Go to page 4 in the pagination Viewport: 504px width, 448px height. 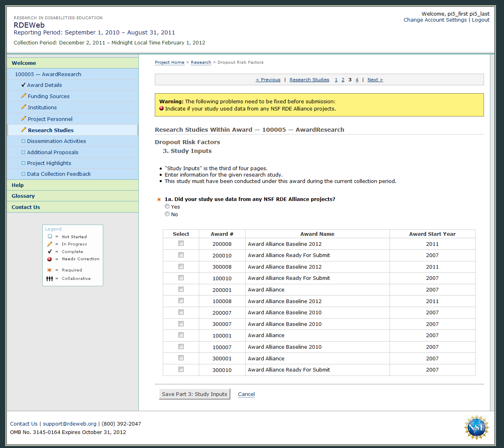tap(357, 80)
